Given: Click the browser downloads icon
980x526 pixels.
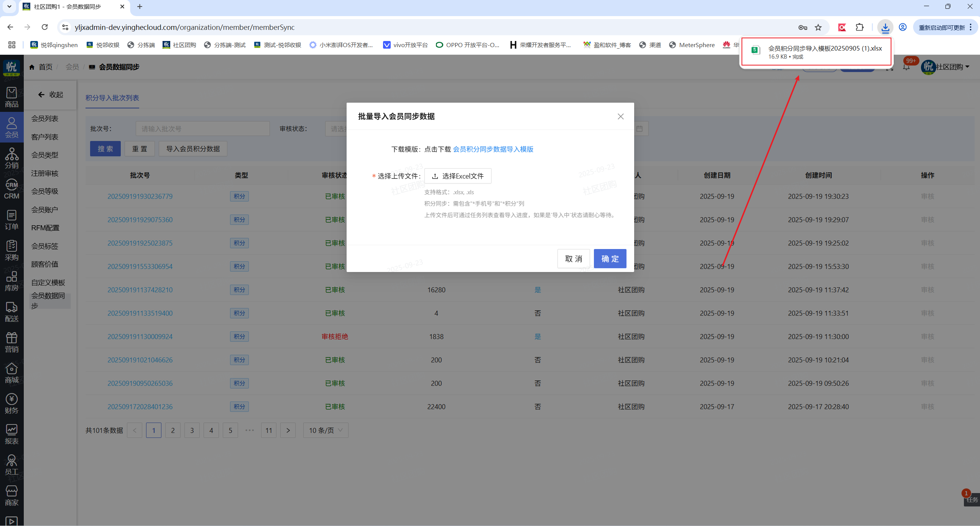Looking at the screenshot, I should pyautogui.click(x=885, y=27).
